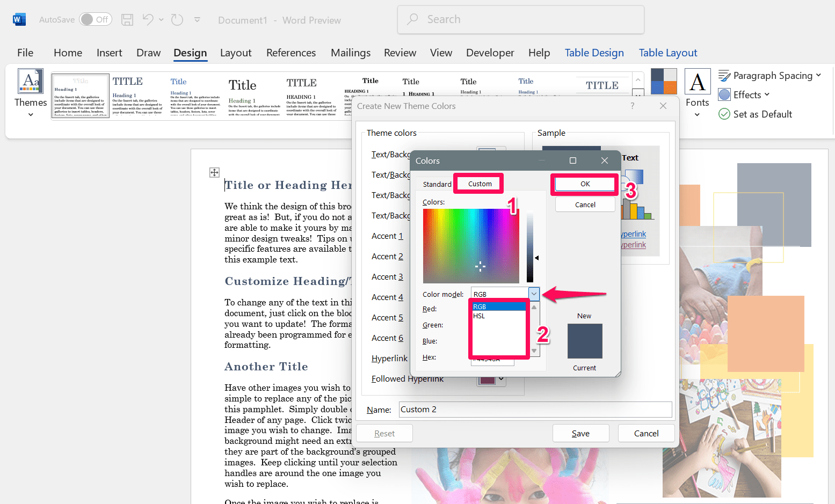Close the Create New Theme Colors dialog
The width and height of the screenshot is (835, 504).
tap(663, 106)
